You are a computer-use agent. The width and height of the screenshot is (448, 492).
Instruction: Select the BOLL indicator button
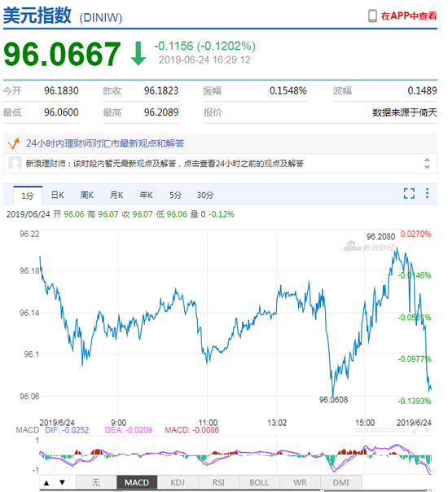(x=259, y=482)
